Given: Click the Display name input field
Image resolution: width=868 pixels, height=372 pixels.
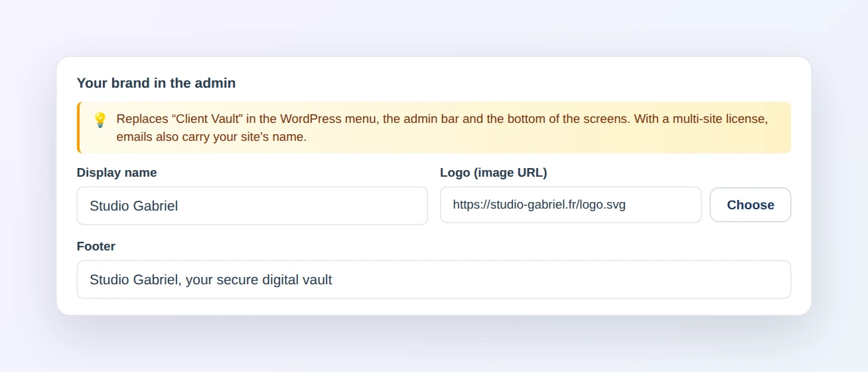Looking at the screenshot, I should pos(252,206).
